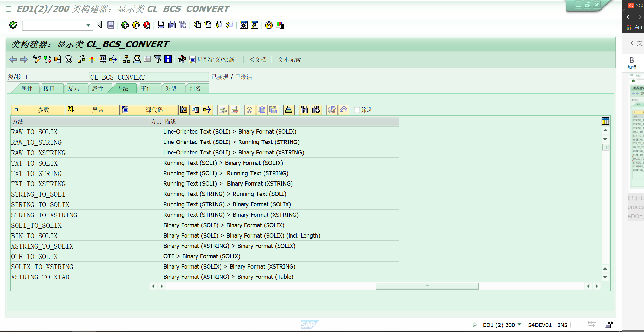Switch to the 事件 (events) tab
This screenshot has width=644, height=332.
[x=148, y=88]
